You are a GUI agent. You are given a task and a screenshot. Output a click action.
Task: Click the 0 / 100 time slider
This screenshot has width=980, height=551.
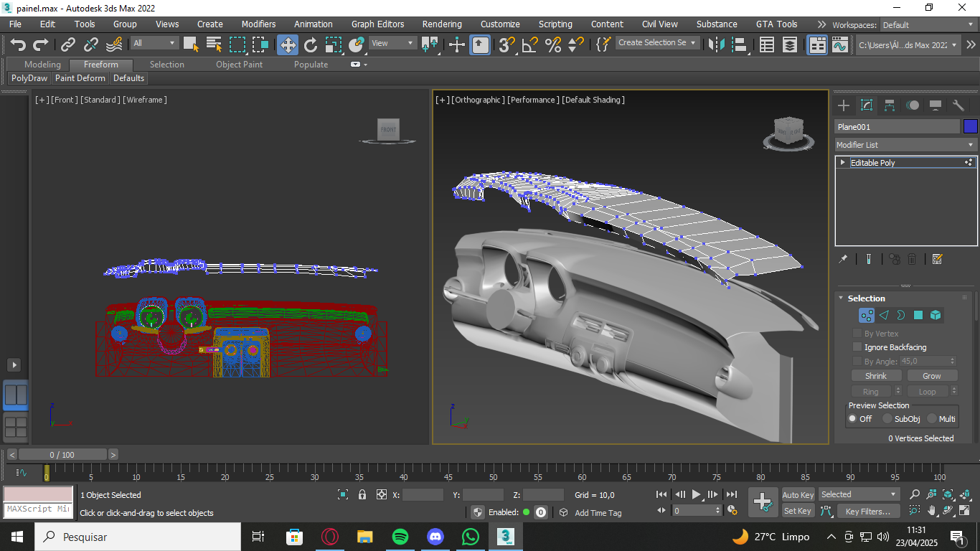[62, 455]
